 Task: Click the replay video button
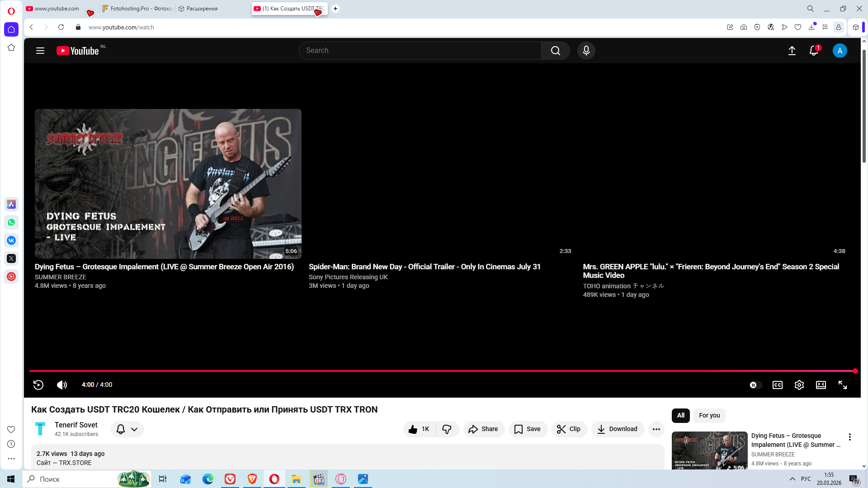(38, 385)
